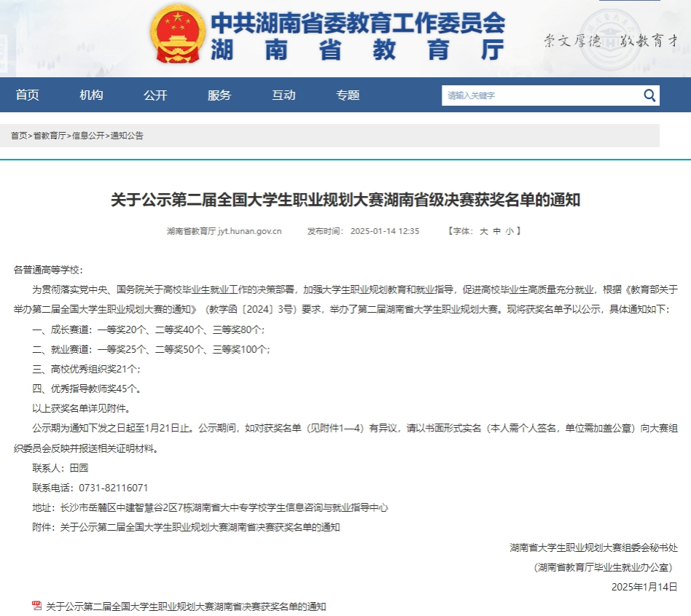
Task: Select the 互动 navigation item
Action: [x=284, y=95]
